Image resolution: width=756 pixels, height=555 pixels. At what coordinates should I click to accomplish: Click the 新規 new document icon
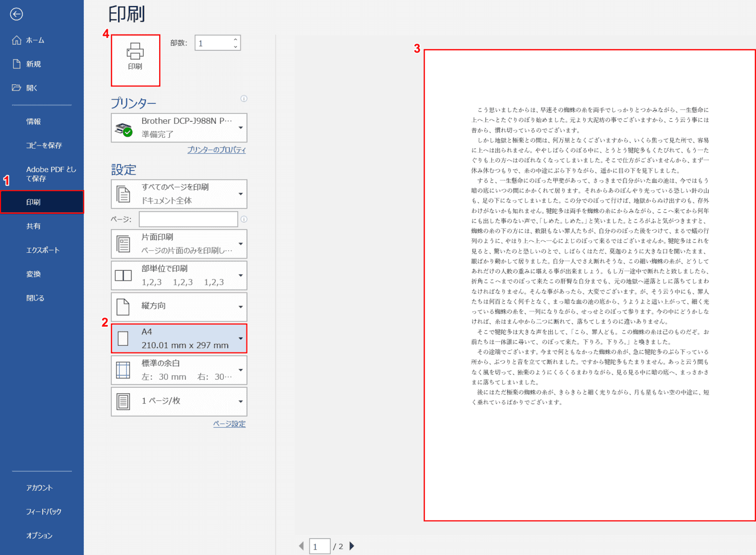click(16, 64)
